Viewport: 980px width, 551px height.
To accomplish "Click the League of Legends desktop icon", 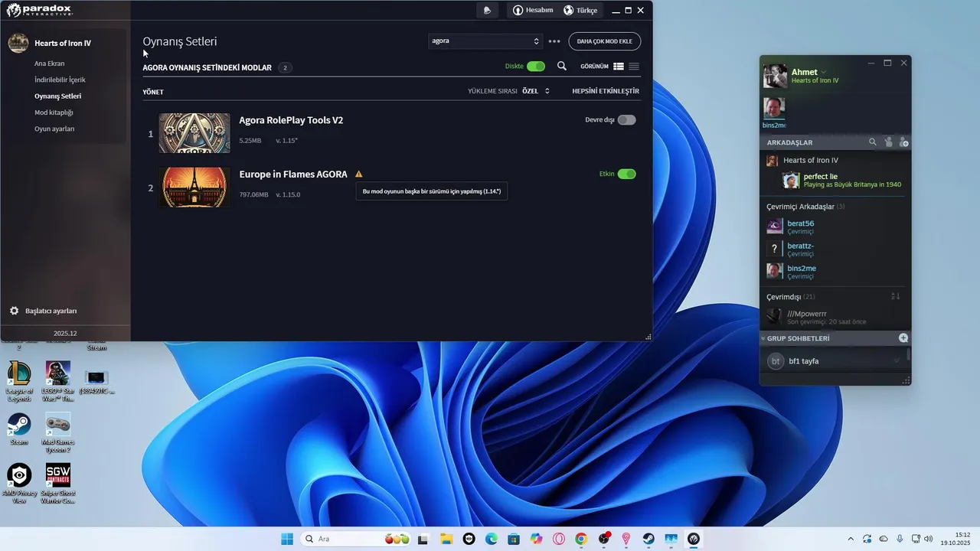I will [x=19, y=380].
